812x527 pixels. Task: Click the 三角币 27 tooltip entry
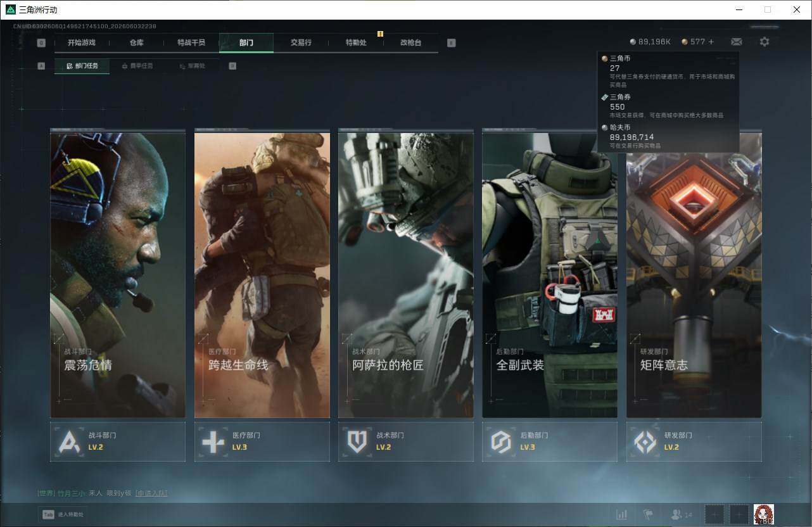(667, 70)
